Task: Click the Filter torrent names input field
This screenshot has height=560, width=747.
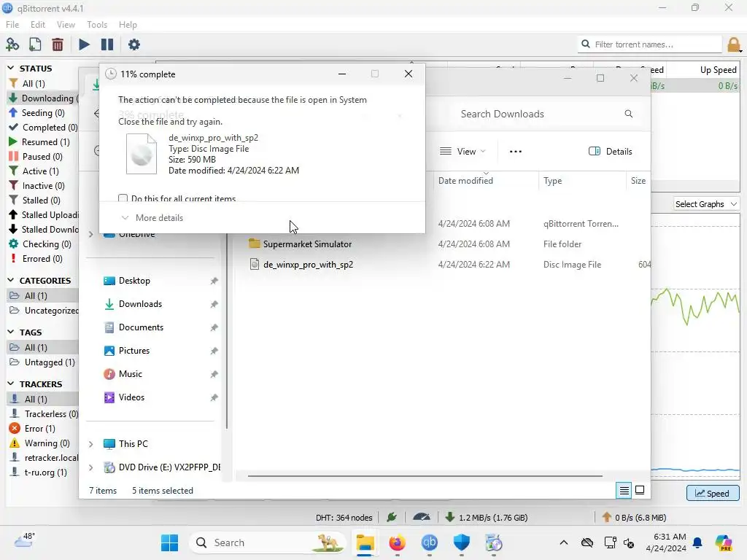Action: coord(650,44)
